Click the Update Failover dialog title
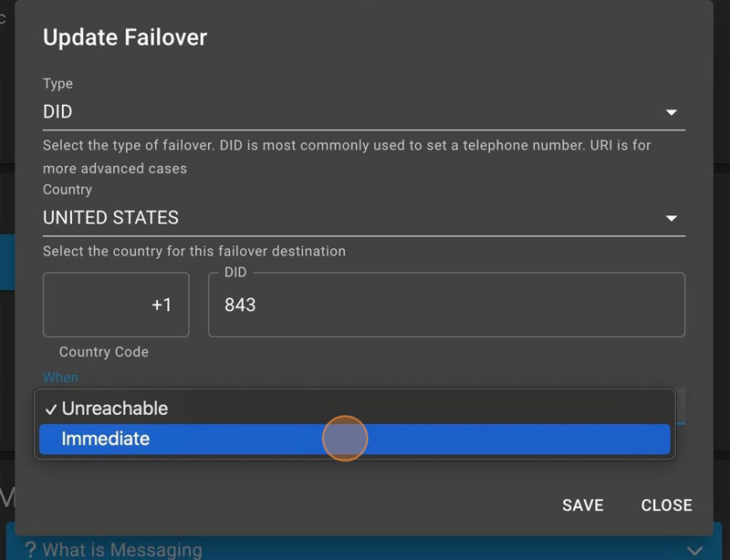 coord(125,37)
